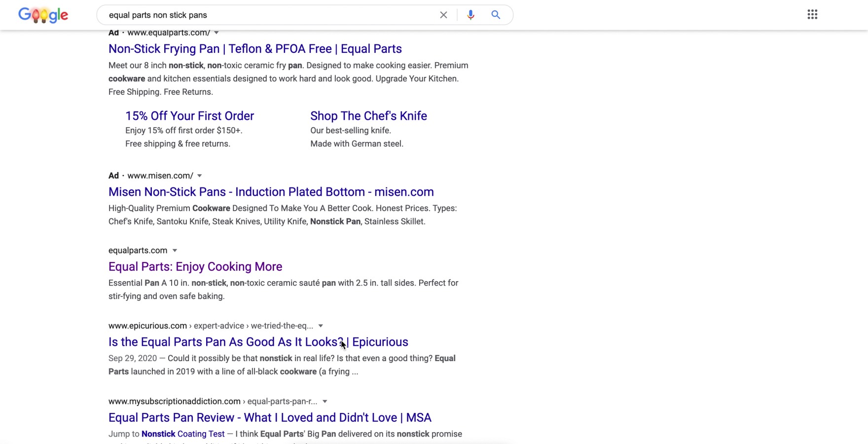Visit Shop The Chef's Knife sitelink
Viewport: 868px width, 444px height.
coord(368,116)
